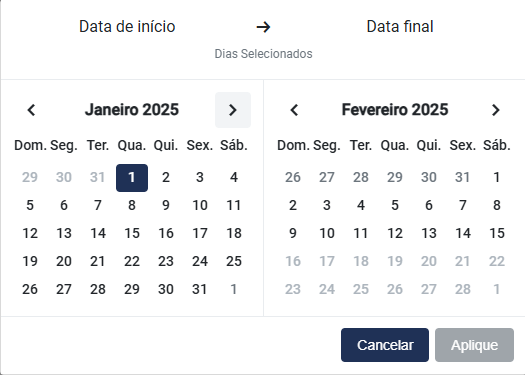Viewport: 525px width, 375px height.
Task: Click the Aplique button
Action: tap(474, 345)
